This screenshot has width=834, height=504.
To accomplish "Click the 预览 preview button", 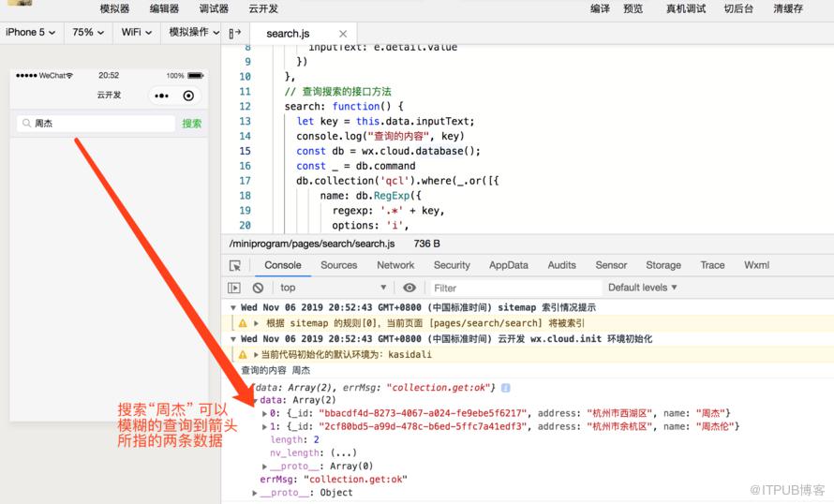I will pos(633,8).
